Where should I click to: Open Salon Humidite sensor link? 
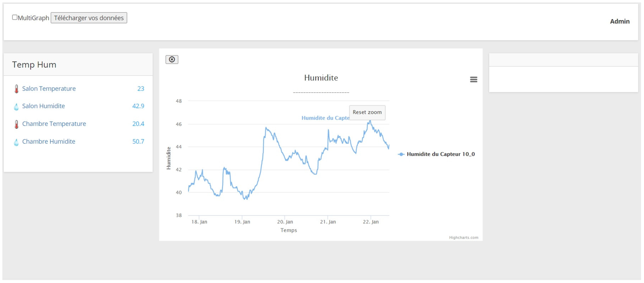(x=44, y=106)
